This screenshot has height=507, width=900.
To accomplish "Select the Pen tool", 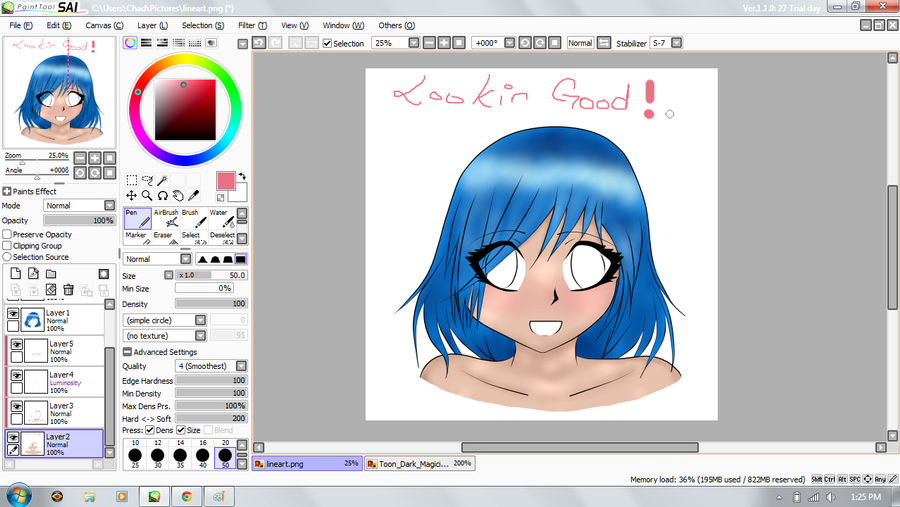I will 138,219.
